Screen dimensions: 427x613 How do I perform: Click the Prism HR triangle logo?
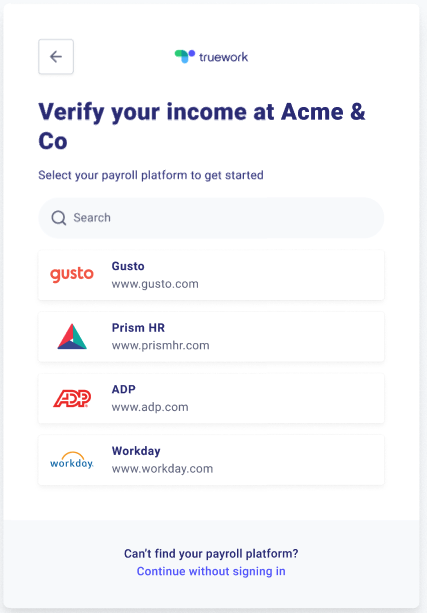point(72,337)
